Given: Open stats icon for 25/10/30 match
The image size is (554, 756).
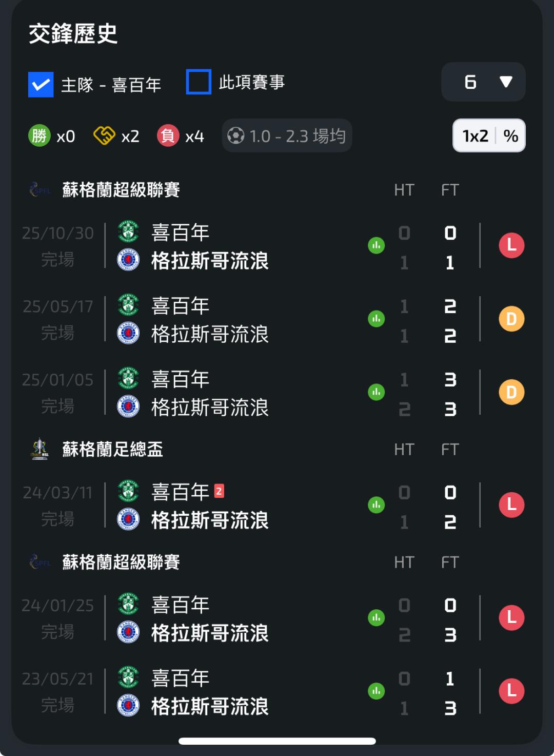Looking at the screenshot, I should click(x=376, y=245).
